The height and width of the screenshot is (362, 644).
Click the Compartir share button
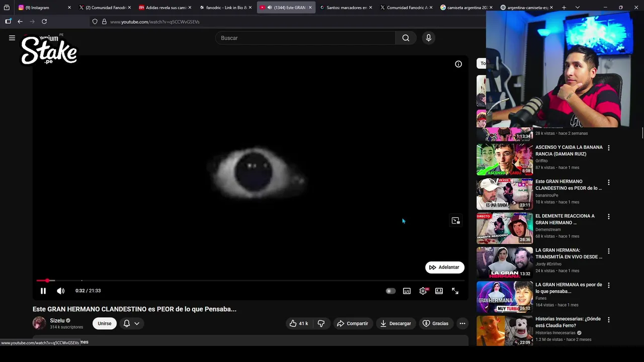353,323
